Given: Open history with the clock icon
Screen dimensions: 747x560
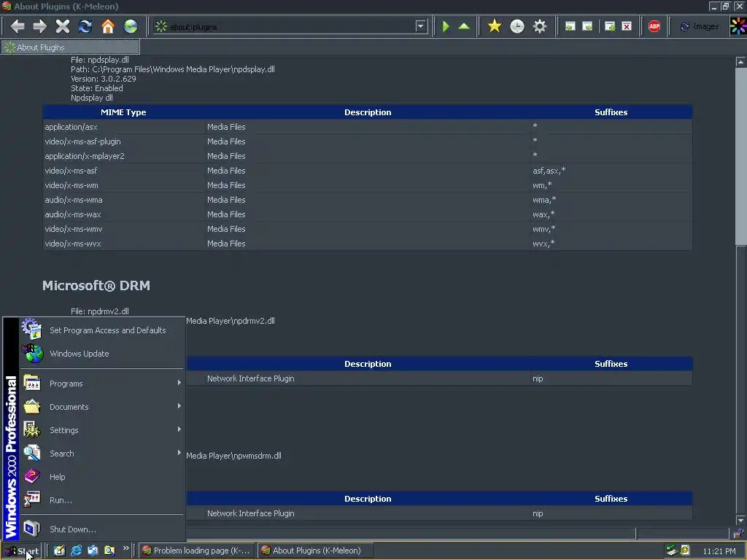Looking at the screenshot, I should 517,26.
